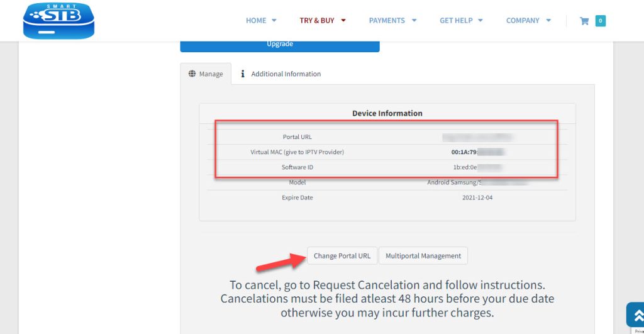Open the HOME menu item
644x334 pixels.
tap(256, 21)
